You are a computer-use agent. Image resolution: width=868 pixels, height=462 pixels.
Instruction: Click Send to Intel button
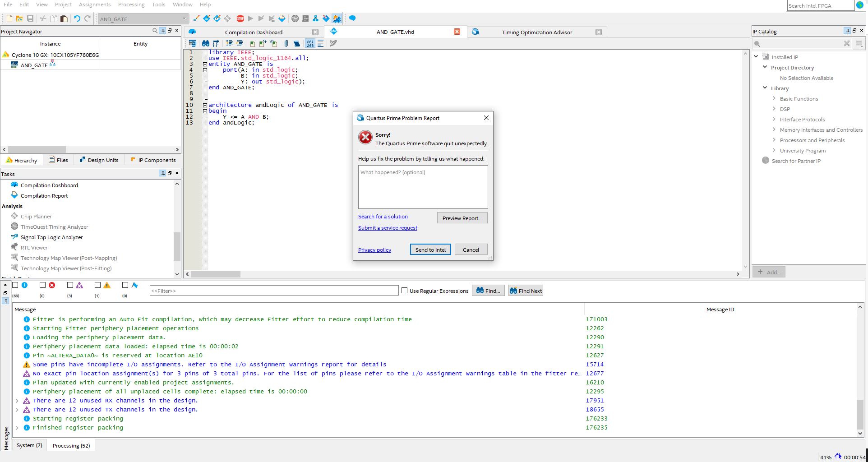coord(430,249)
